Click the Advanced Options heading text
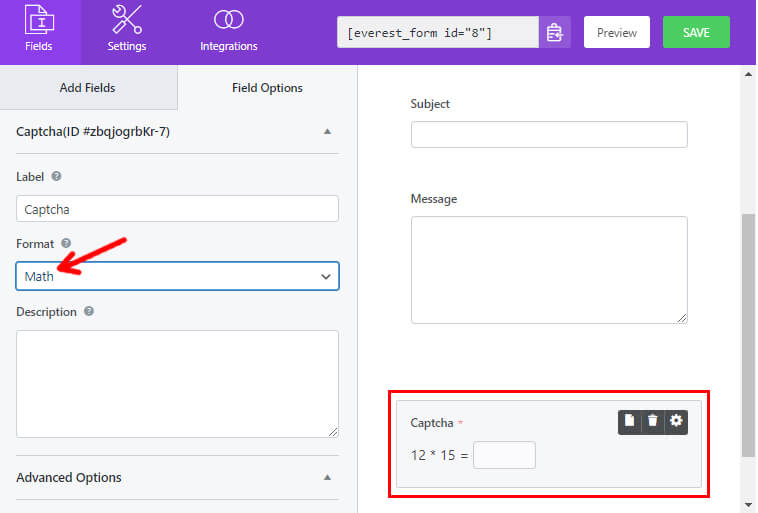Image resolution: width=758 pixels, height=513 pixels. [x=69, y=477]
